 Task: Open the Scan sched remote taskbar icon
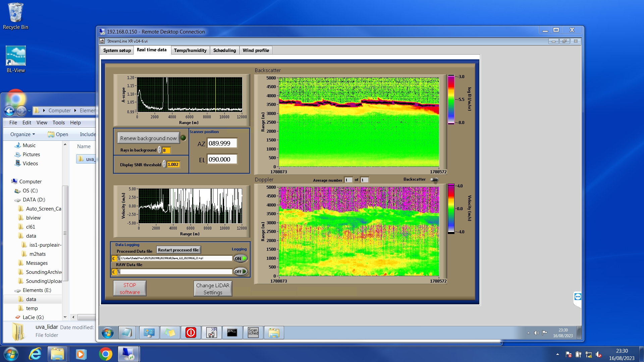coord(253,333)
